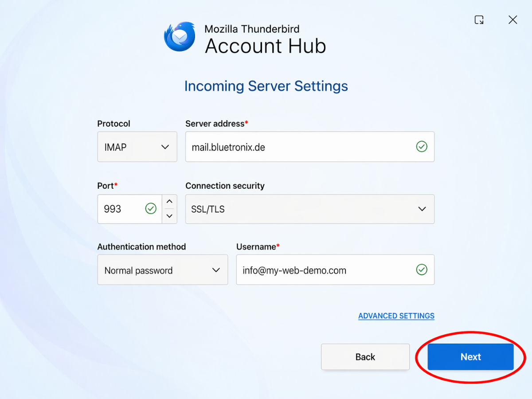Proceed with the Next button
Viewport: 532px width, 399px height.
tap(470, 357)
